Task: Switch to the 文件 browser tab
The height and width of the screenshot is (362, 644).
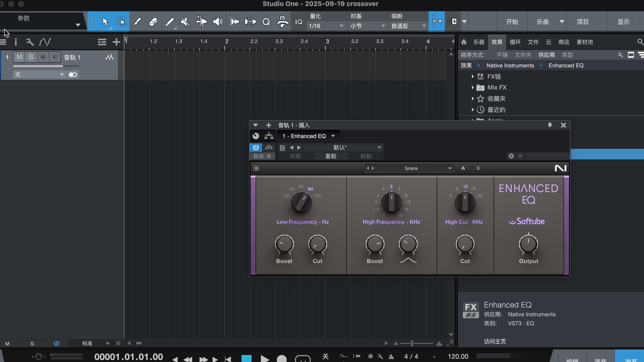Action: (533, 42)
